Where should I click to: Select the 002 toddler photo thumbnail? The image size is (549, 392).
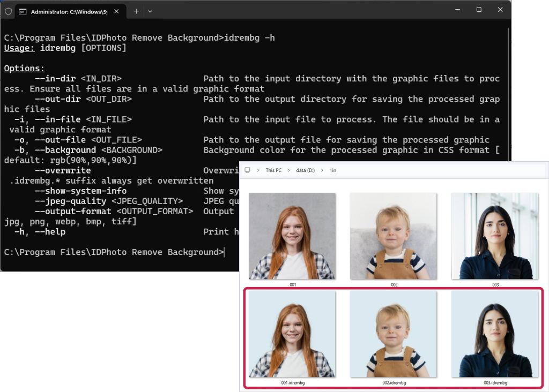(394, 236)
